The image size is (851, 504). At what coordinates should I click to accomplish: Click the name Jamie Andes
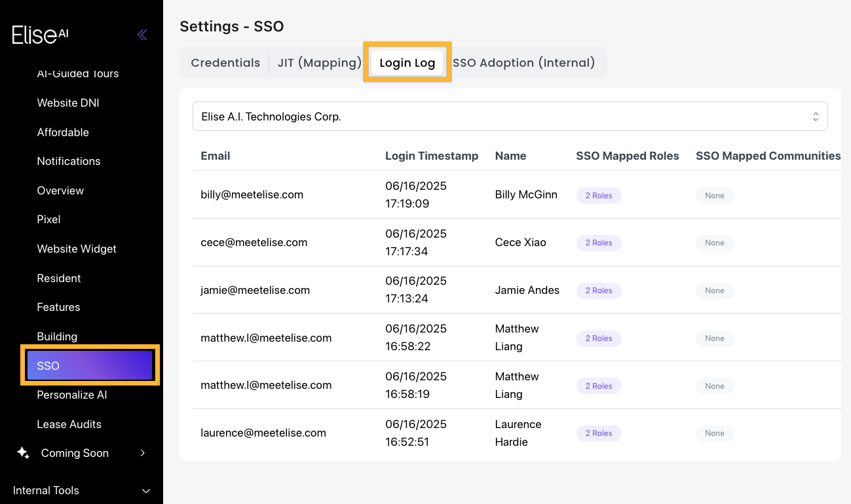coord(527,290)
